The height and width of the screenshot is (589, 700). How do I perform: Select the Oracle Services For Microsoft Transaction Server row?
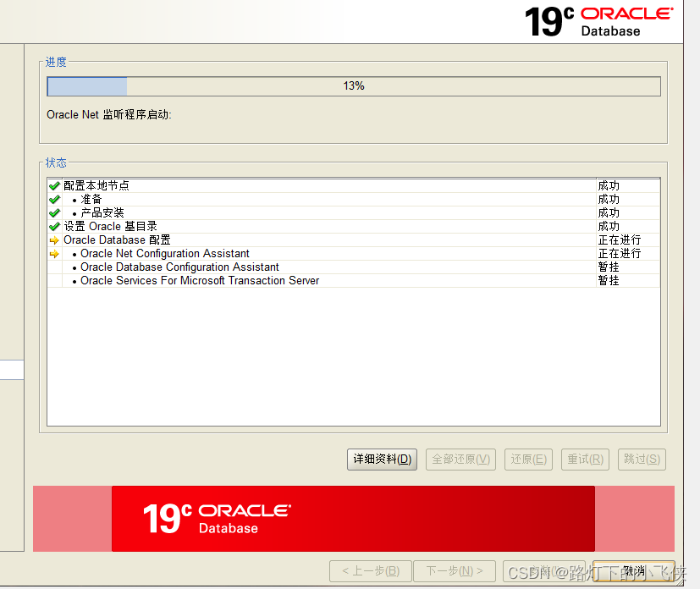[x=200, y=280]
